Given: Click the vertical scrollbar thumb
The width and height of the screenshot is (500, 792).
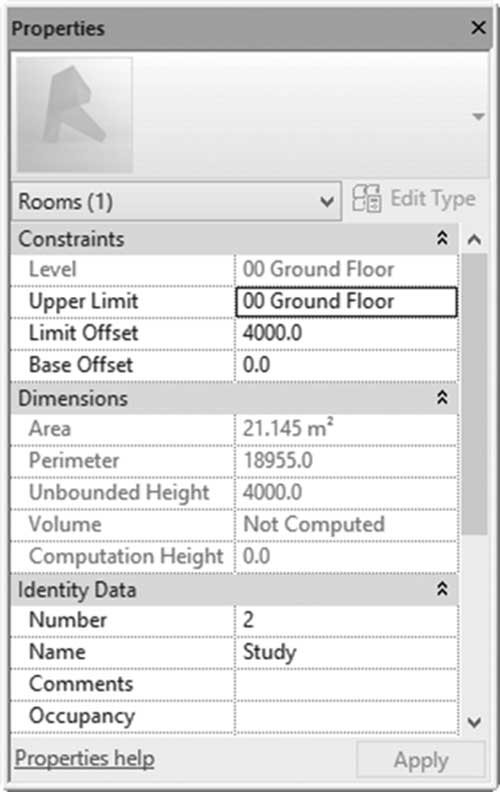Looking at the screenshot, I should [x=474, y=394].
